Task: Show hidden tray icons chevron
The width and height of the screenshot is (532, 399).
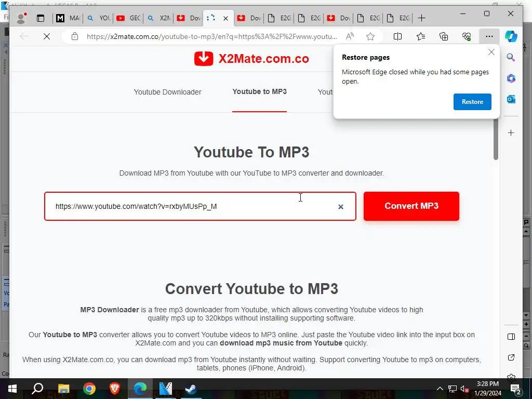Action: (440, 389)
